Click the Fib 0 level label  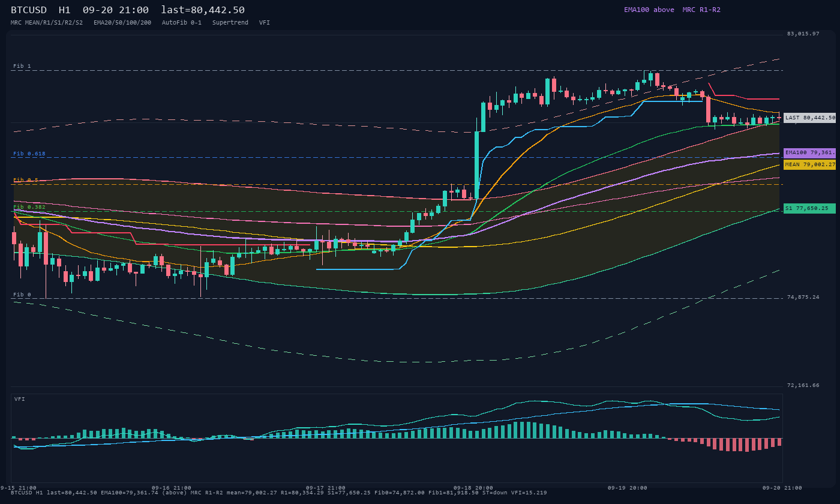point(22,295)
